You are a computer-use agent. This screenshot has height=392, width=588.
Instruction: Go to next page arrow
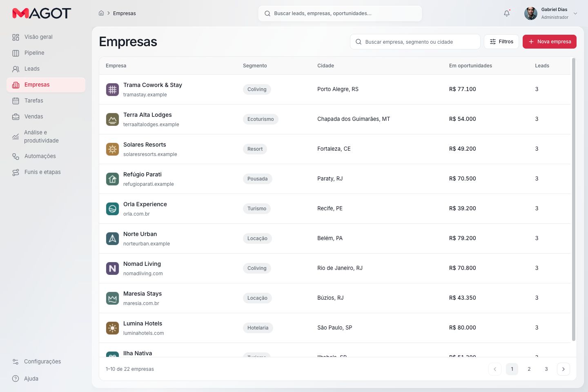click(x=563, y=369)
